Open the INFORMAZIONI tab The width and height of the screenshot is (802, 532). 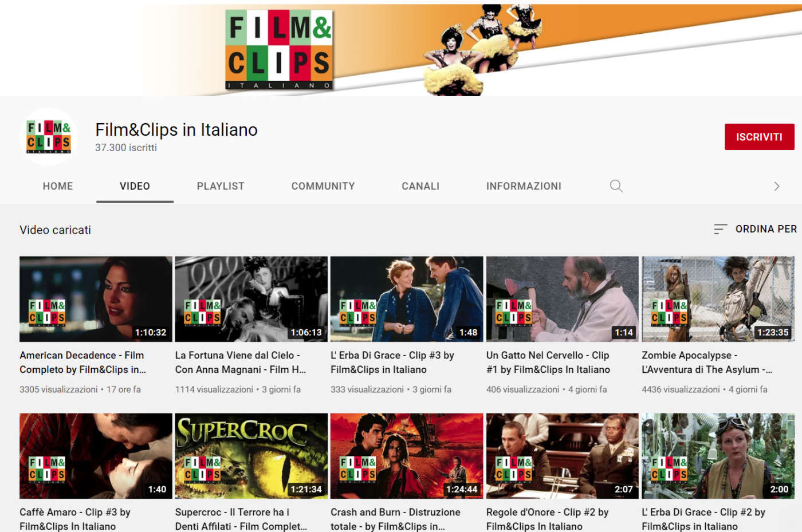(524, 186)
